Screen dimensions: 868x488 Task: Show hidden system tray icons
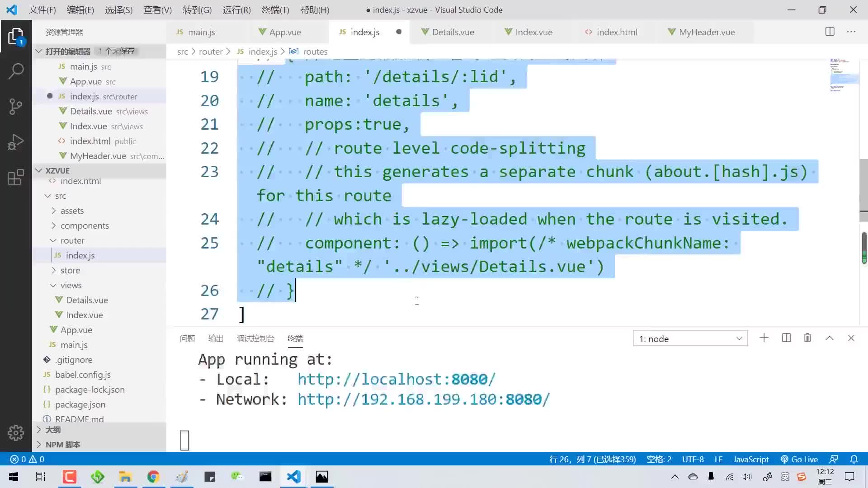(x=675, y=477)
